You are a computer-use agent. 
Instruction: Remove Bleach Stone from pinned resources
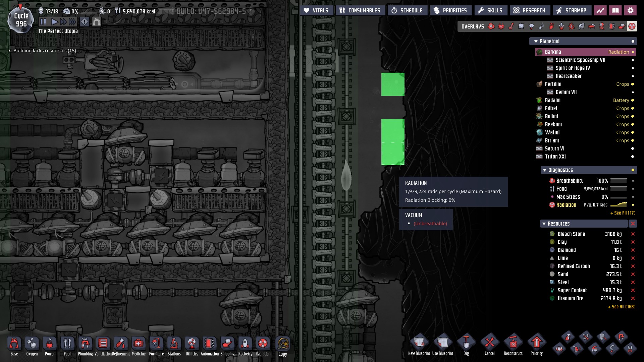tap(633, 234)
